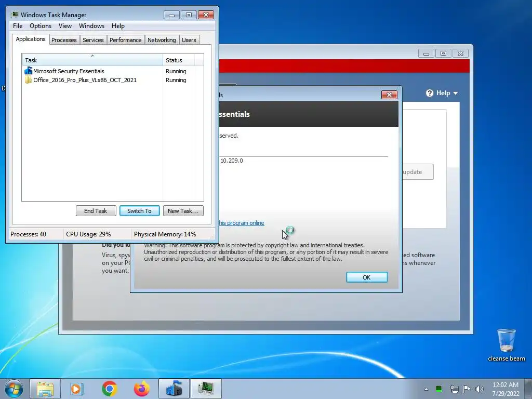Click Running status of Office row
The image size is (532, 399).
tap(176, 80)
